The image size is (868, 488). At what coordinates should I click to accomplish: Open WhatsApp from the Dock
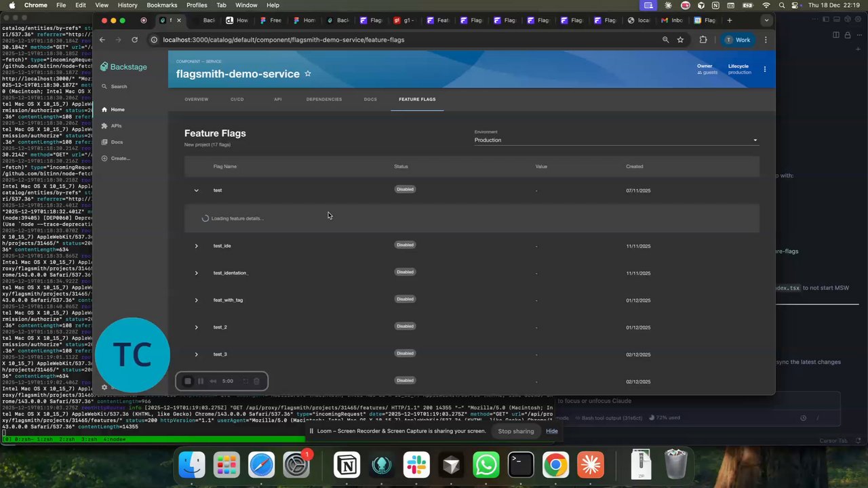(486, 465)
